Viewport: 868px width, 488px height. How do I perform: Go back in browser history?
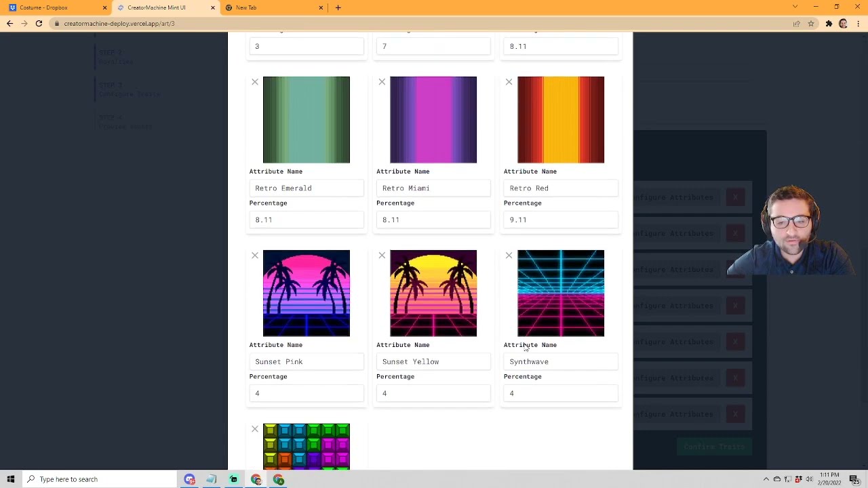[x=9, y=24]
